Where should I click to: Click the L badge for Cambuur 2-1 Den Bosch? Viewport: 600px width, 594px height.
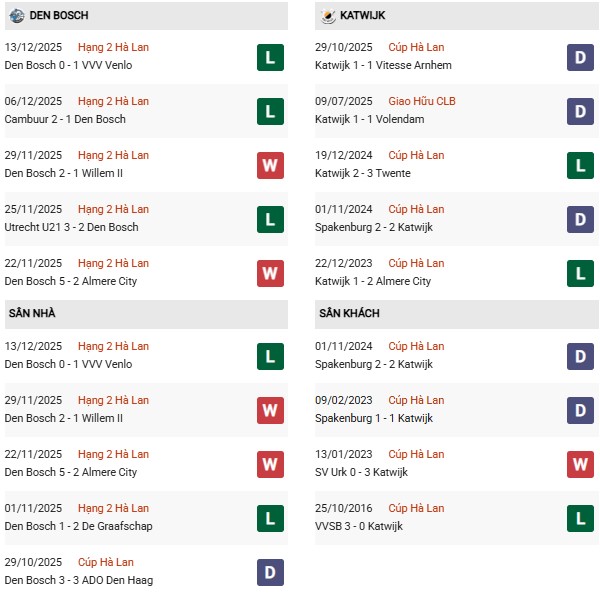point(270,111)
